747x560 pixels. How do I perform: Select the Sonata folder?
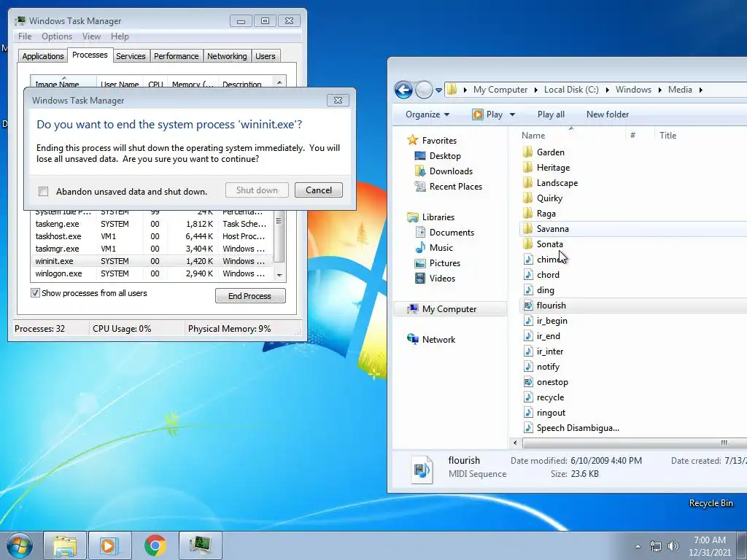[x=550, y=244]
